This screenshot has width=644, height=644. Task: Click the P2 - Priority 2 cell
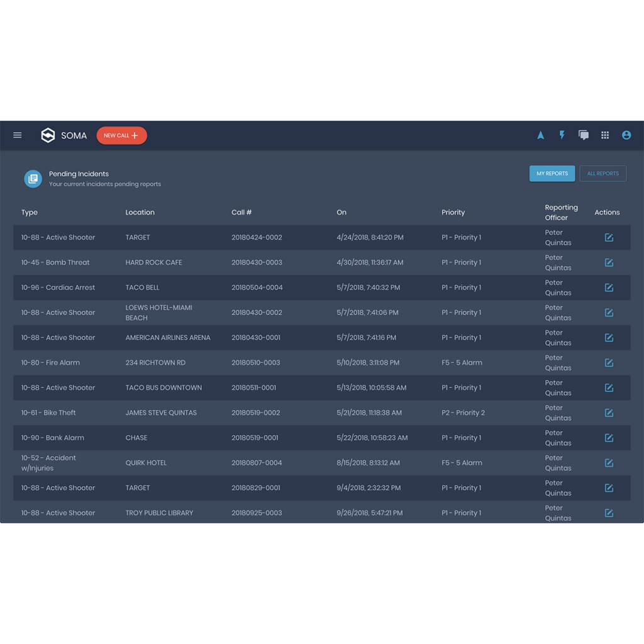pyautogui.click(x=463, y=413)
